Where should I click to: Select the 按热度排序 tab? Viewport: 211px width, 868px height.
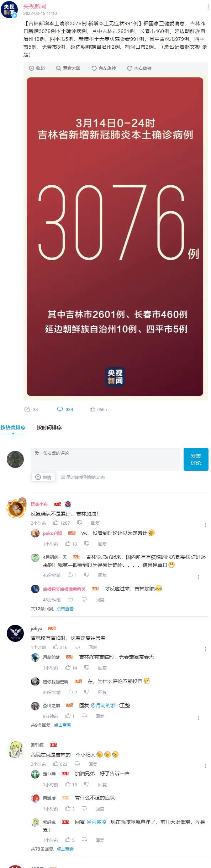(x=13, y=427)
